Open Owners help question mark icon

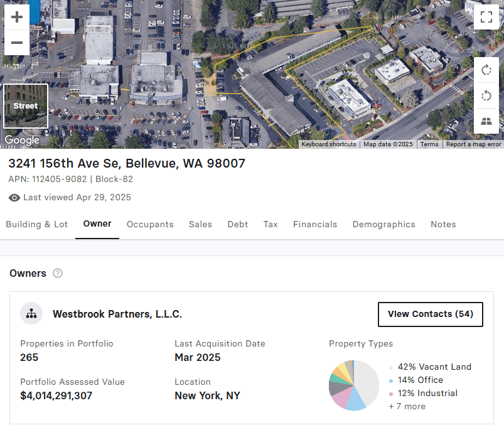(58, 274)
